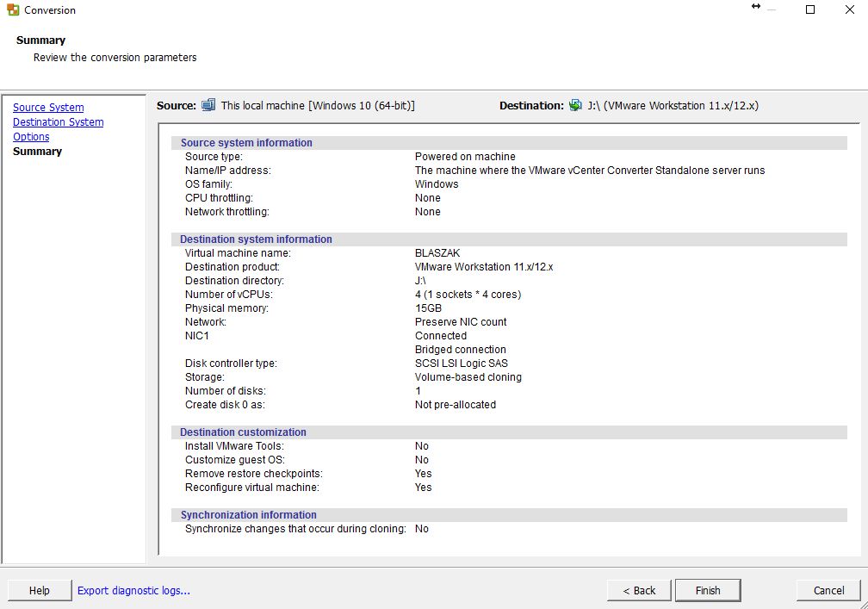Click the 'Install VMware Tools:' label
Viewport: 868px width, 609px height.
[234, 446]
